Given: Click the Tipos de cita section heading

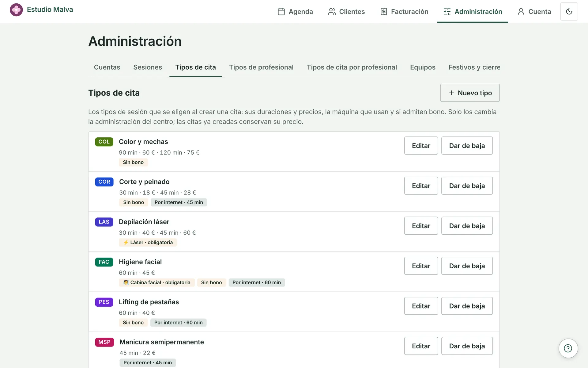Looking at the screenshot, I should click(114, 93).
